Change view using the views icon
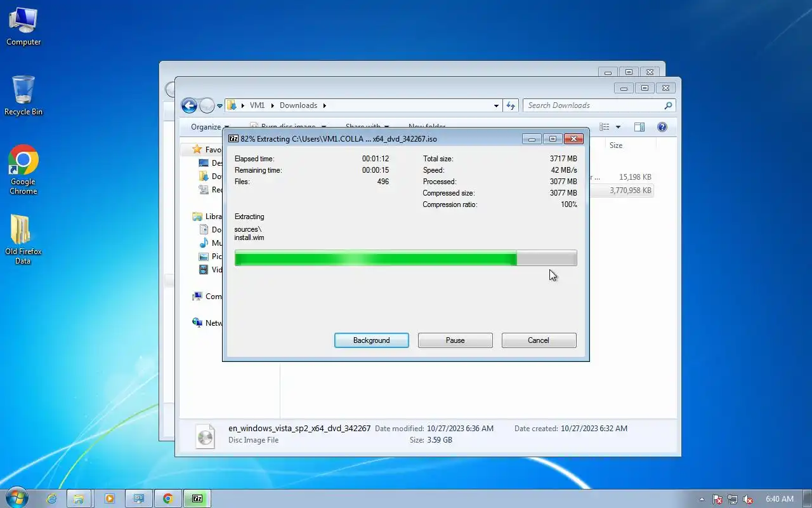This screenshot has width=812, height=508. (x=605, y=127)
